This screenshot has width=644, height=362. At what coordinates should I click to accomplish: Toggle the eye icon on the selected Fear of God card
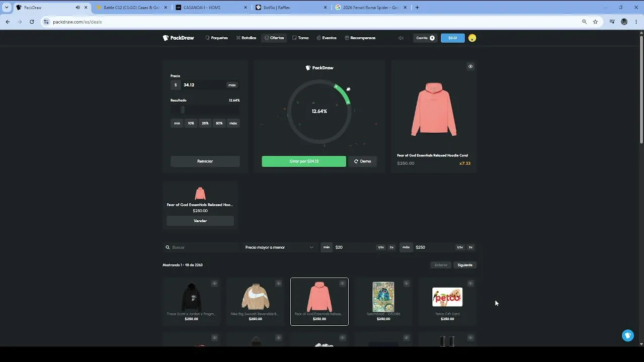coord(342,284)
